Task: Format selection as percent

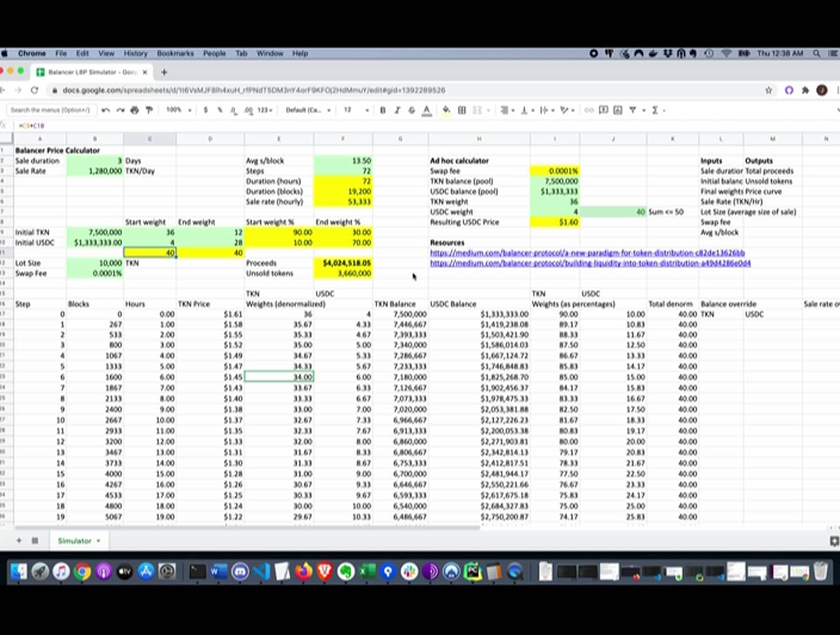Action: click(220, 110)
